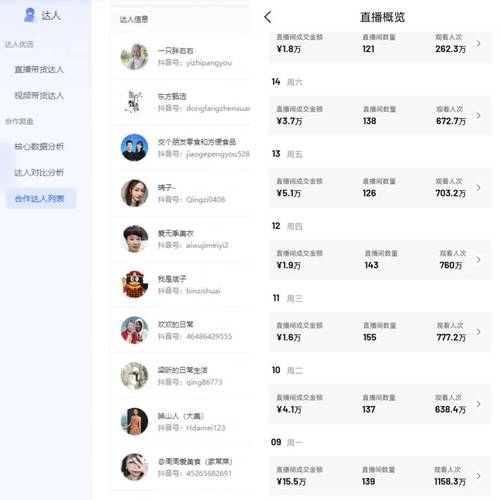Viewport: 500px width, 500px height.
Task: Click the 达人 user icon in sidebar header
Action: tap(30, 15)
